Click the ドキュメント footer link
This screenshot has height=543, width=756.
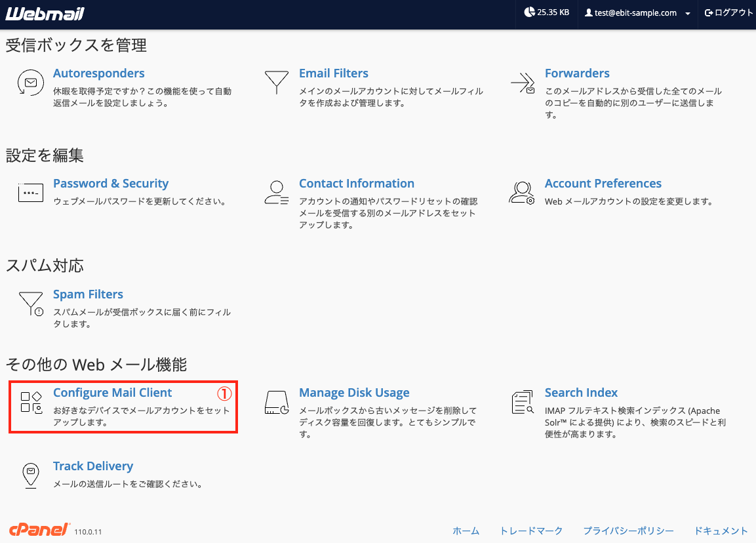tap(721, 531)
